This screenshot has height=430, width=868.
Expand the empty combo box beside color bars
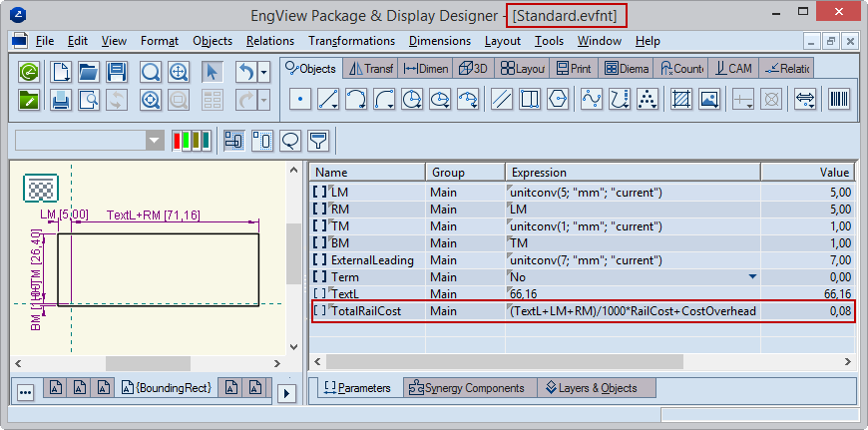(x=155, y=140)
